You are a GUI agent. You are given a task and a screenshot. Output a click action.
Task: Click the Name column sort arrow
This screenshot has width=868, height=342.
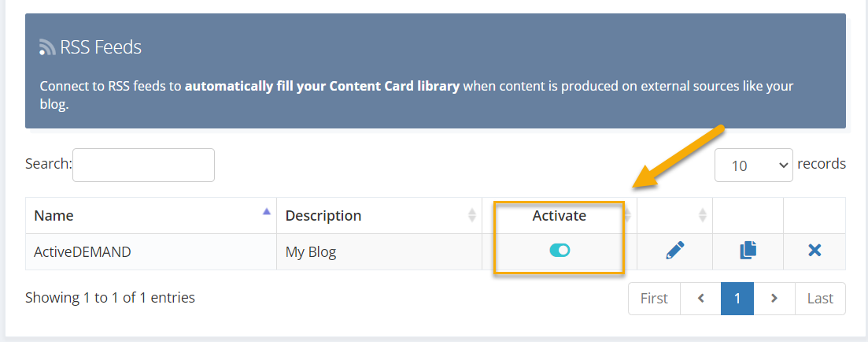point(267,211)
